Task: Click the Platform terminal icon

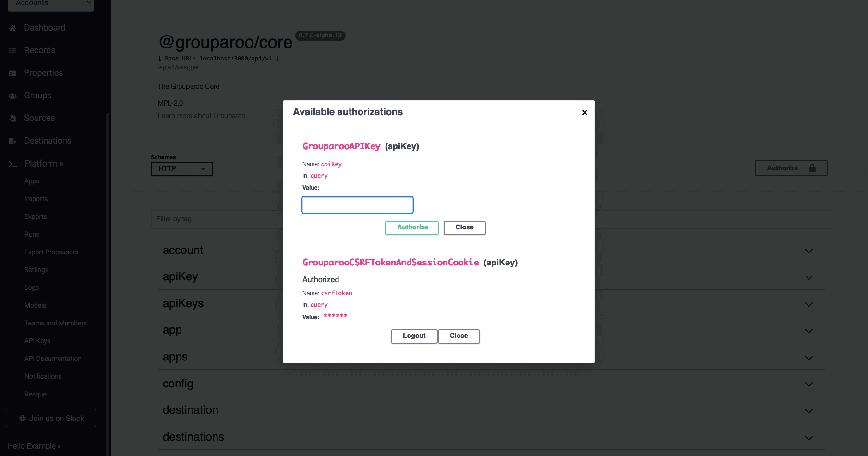Action: point(13,164)
